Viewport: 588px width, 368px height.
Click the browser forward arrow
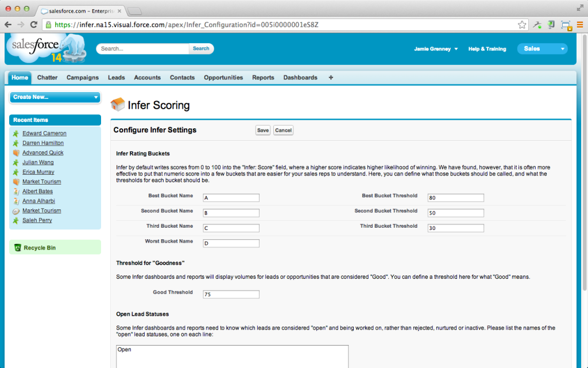[21, 25]
